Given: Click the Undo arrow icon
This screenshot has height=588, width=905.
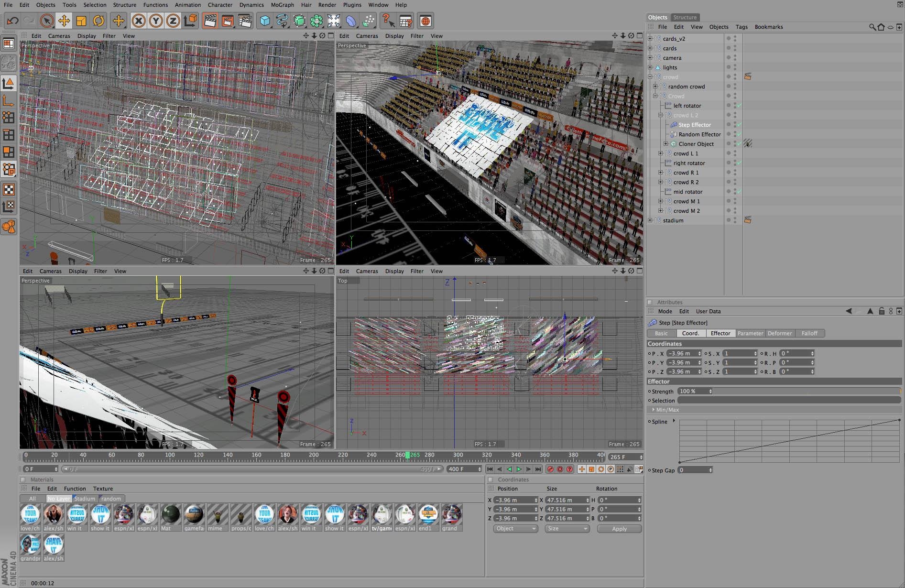Looking at the screenshot, I should [x=13, y=21].
